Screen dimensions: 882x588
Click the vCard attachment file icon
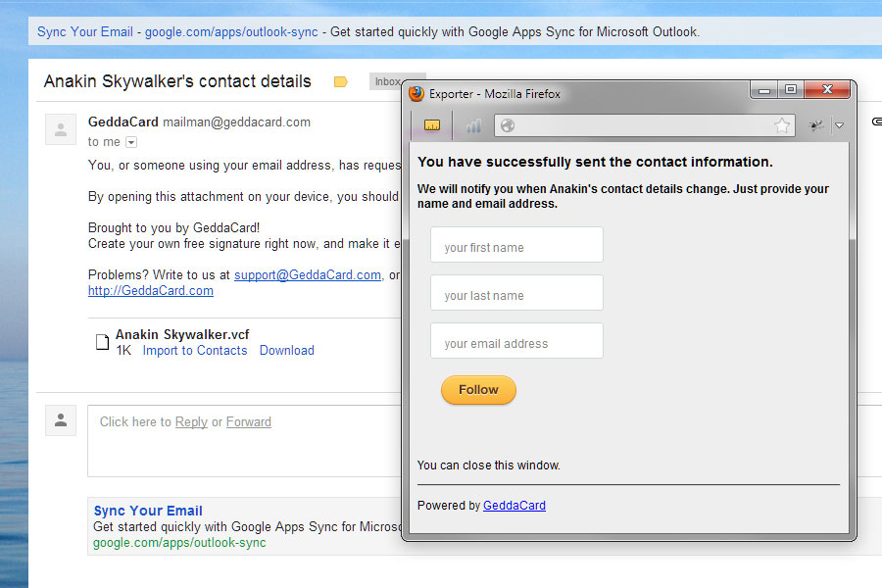point(101,342)
